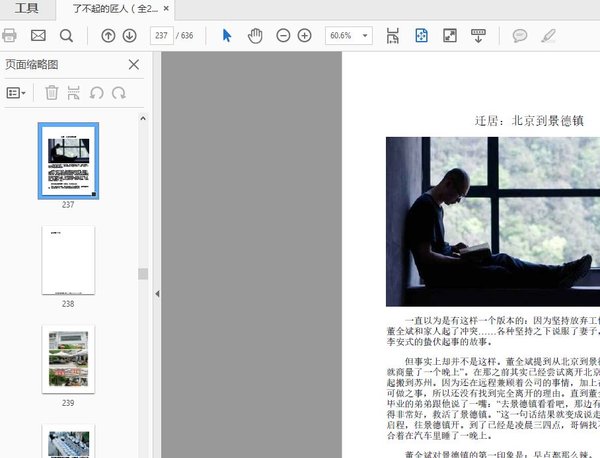
Task: Delete selected page trash icon
Action: pos(52,93)
